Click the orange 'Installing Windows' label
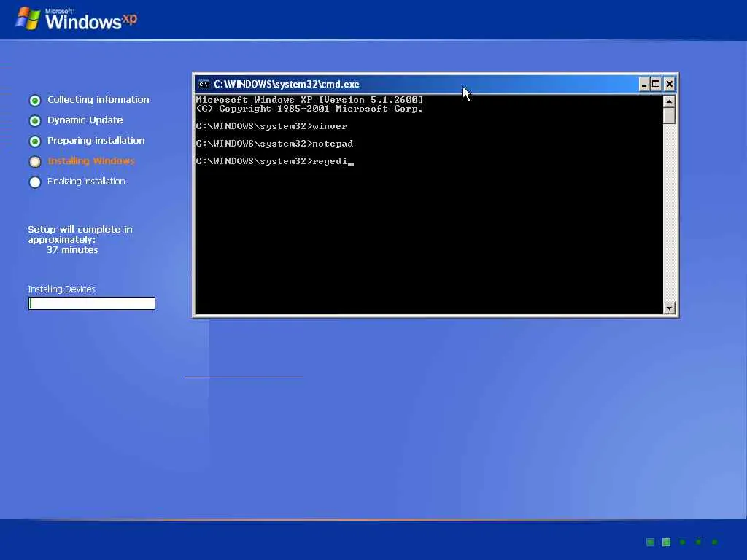 click(91, 161)
